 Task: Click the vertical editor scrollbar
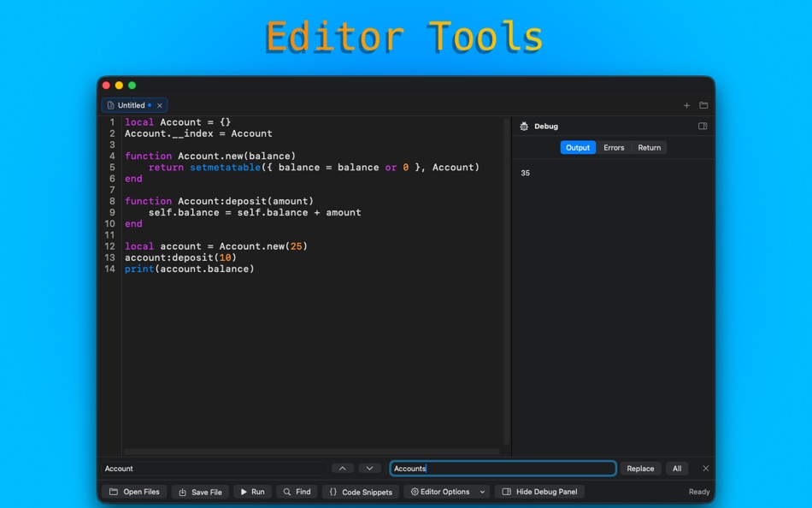tap(507, 282)
